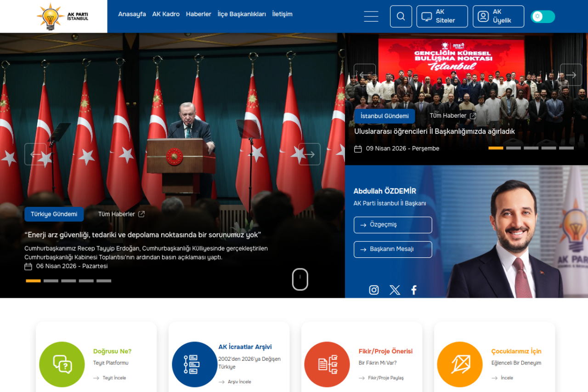The width and height of the screenshot is (588, 392).
Task: Open Haberler menu item
Action: (198, 14)
